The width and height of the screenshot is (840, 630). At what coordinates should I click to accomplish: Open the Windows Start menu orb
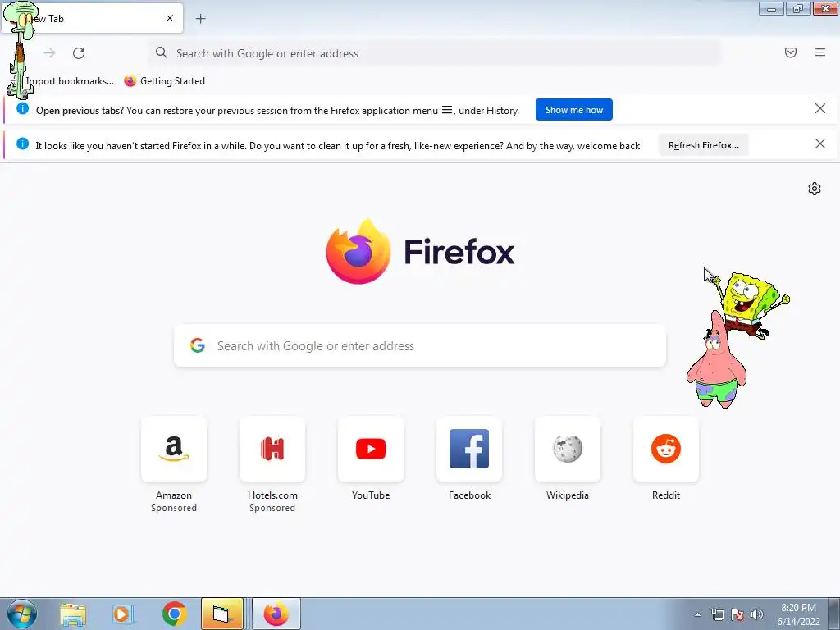21,614
